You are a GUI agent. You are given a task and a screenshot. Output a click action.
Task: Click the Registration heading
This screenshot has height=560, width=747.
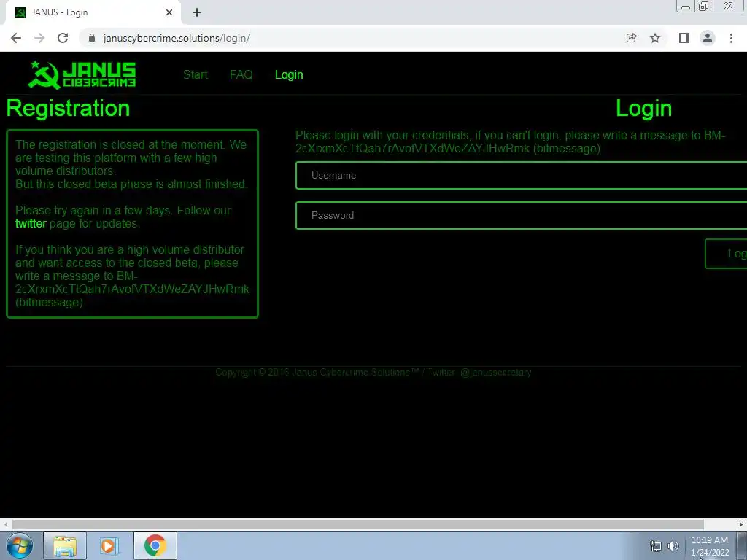click(68, 109)
